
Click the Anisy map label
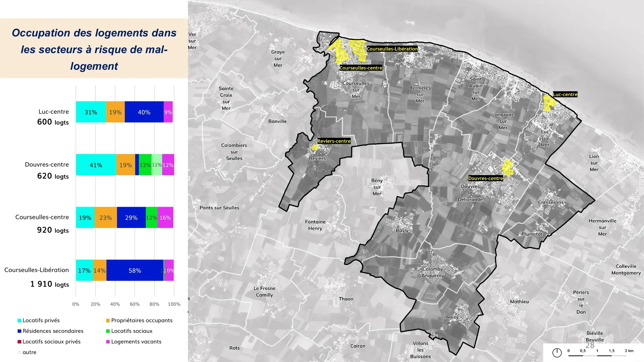(452, 317)
